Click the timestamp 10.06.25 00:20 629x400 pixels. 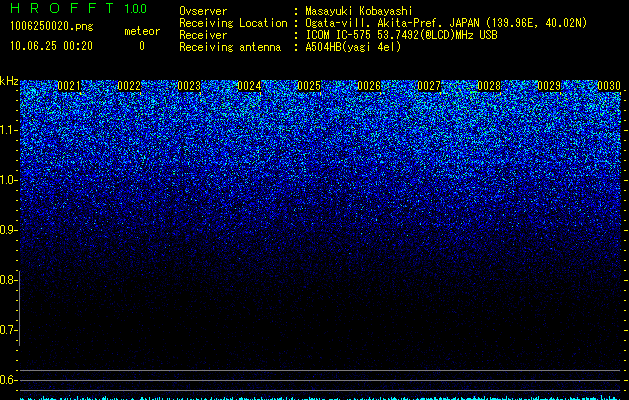[x=51, y=46]
